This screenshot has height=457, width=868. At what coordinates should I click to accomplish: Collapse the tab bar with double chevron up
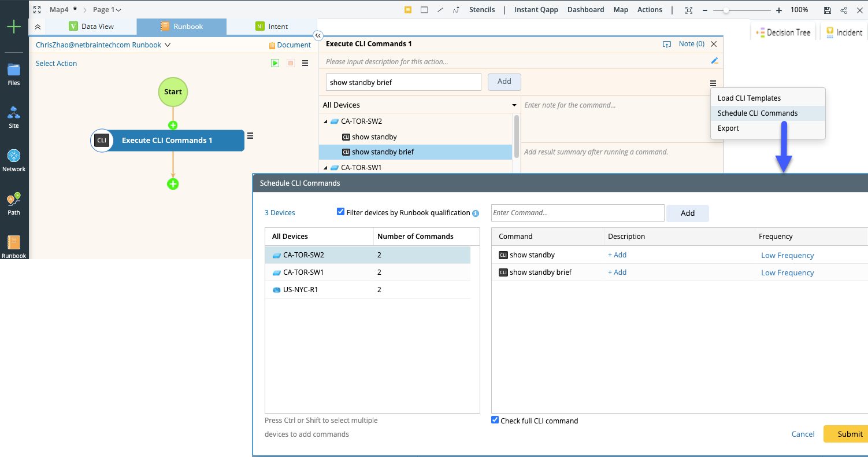point(38,27)
